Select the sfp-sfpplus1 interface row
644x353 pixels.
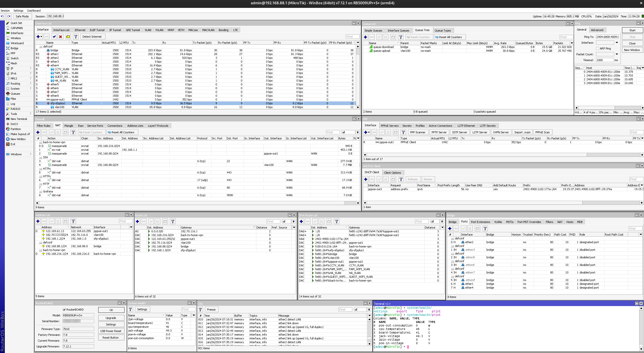(x=196, y=103)
